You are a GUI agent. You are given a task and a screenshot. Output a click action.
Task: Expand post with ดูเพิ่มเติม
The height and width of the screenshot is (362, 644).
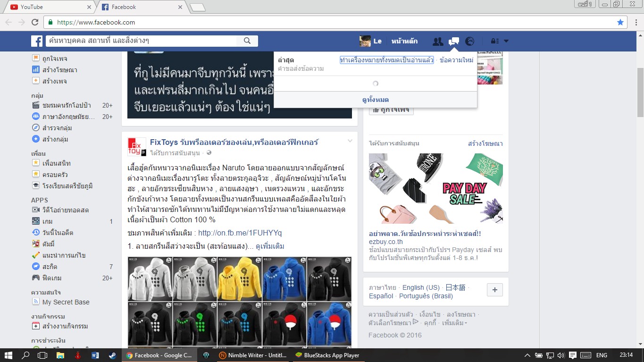pos(270,246)
